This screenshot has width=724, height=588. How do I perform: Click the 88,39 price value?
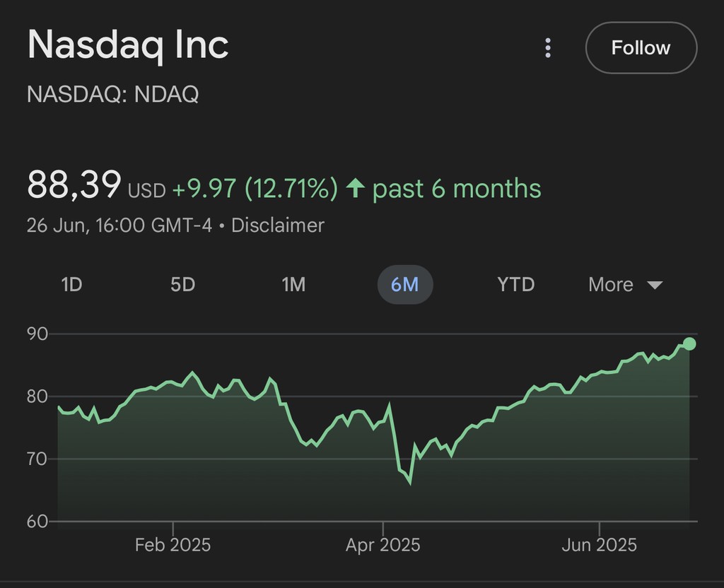74,186
